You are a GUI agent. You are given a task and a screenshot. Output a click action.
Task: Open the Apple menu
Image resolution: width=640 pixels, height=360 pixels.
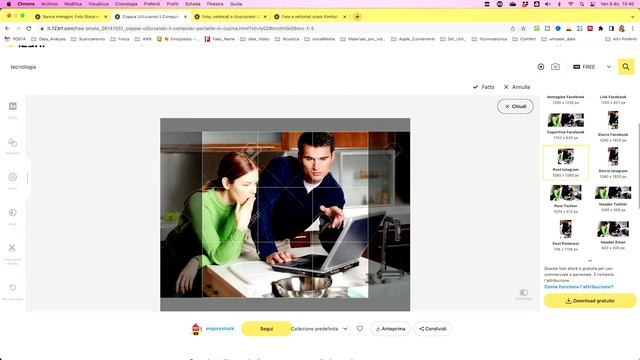(x=9, y=4)
